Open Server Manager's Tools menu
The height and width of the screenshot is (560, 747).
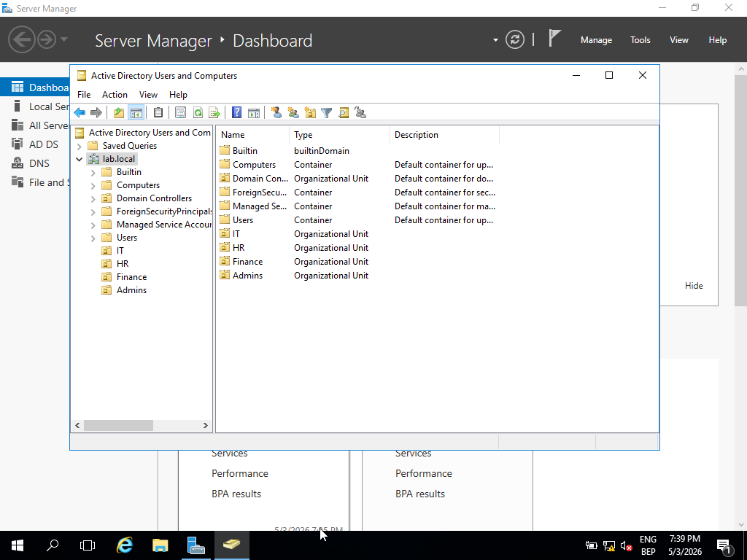coord(640,40)
